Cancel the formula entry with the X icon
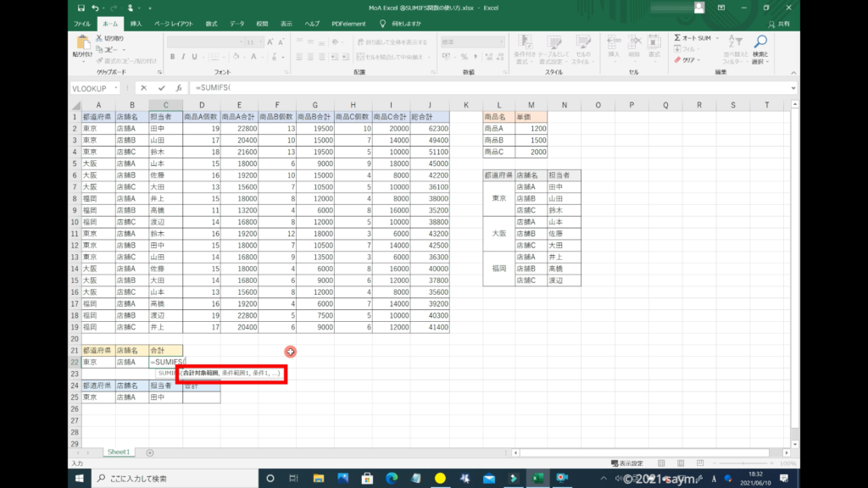Viewport: 868px width, 488px height. (143, 87)
